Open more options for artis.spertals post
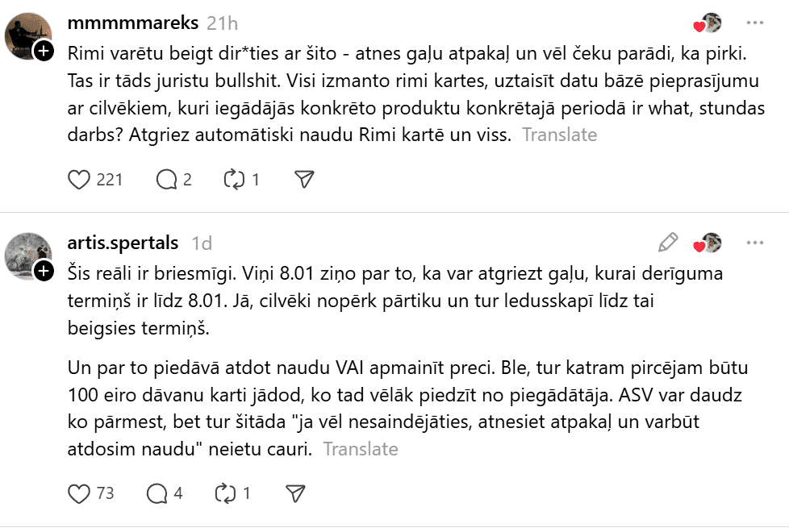The height and width of the screenshot is (532, 789). [x=755, y=242]
